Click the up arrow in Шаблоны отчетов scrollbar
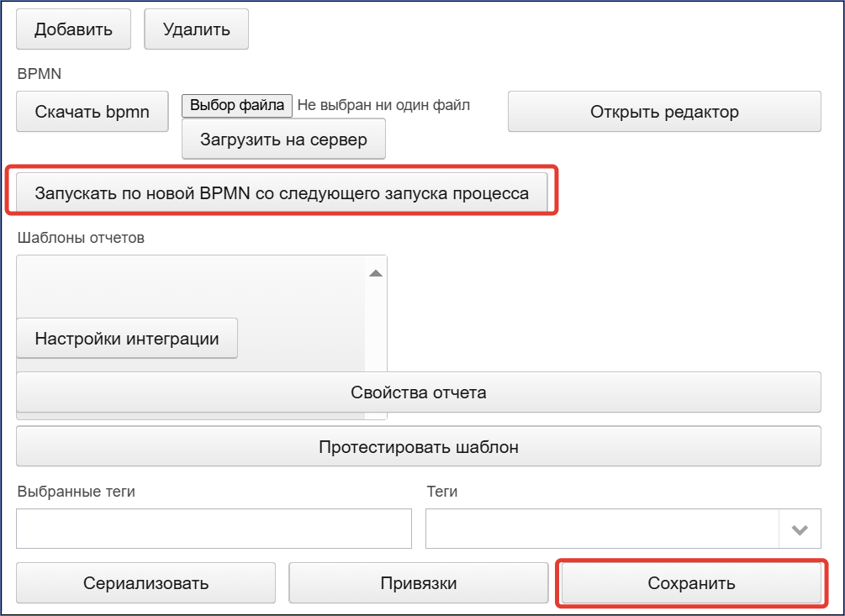Viewport: 845px width, 616px height. click(376, 273)
